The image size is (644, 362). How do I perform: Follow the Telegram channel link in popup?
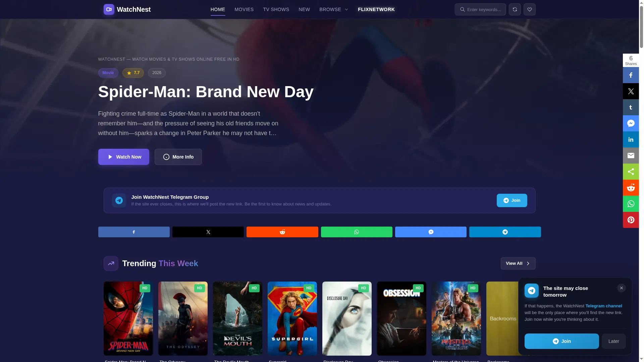[x=604, y=306]
